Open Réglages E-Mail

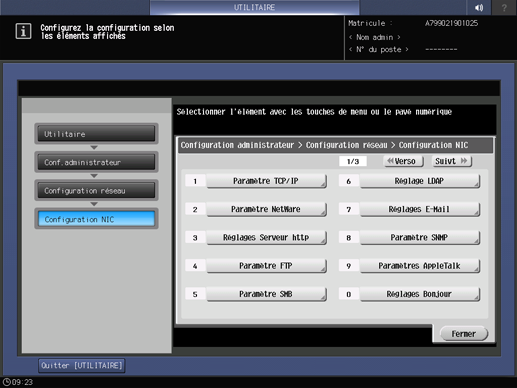click(x=420, y=209)
